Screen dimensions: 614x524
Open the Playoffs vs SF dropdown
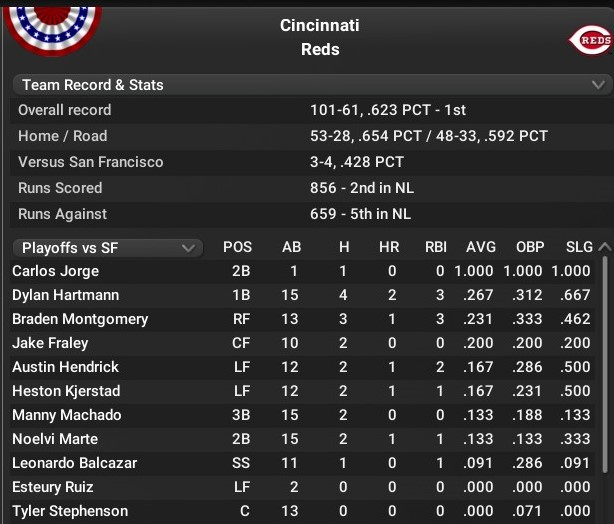pyautogui.click(x=105, y=247)
